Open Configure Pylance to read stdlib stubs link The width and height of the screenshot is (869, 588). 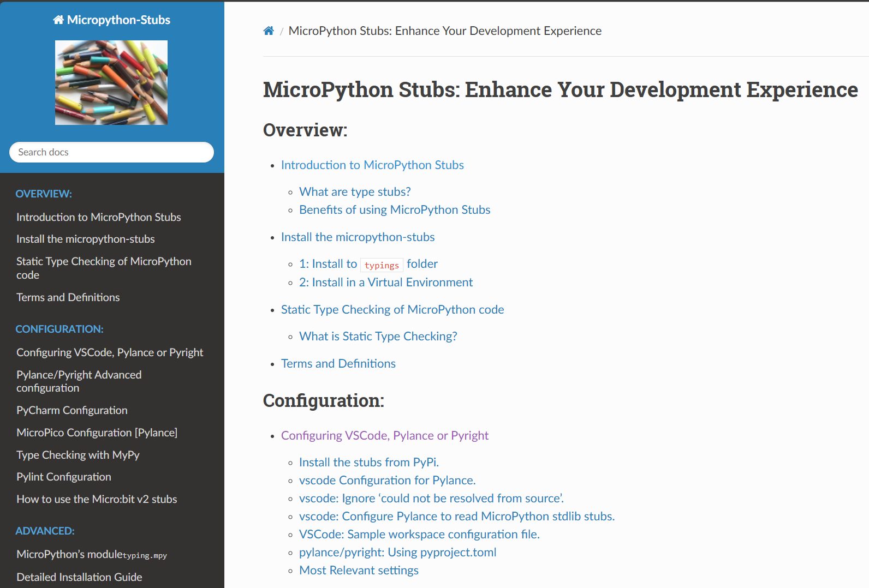point(457,517)
